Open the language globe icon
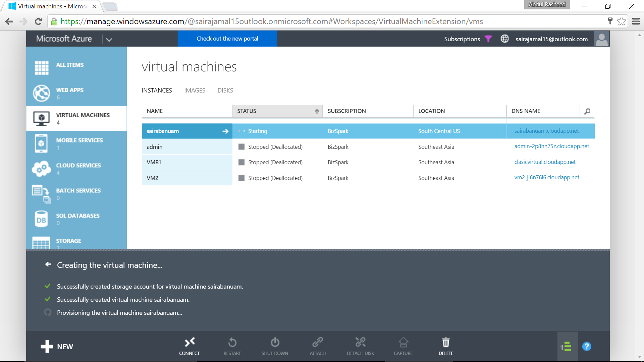The width and height of the screenshot is (644, 362). click(504, 39)
